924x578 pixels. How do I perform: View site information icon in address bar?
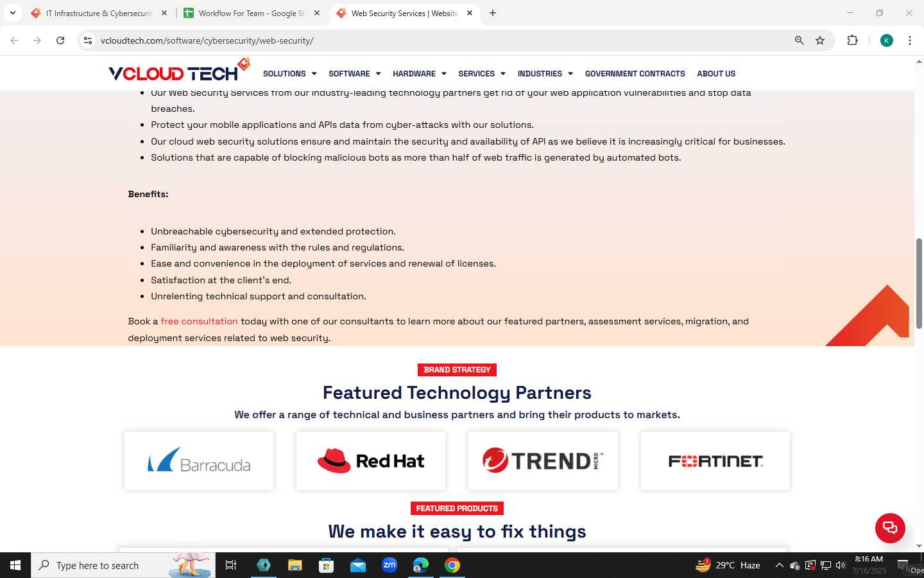(88, 40)
